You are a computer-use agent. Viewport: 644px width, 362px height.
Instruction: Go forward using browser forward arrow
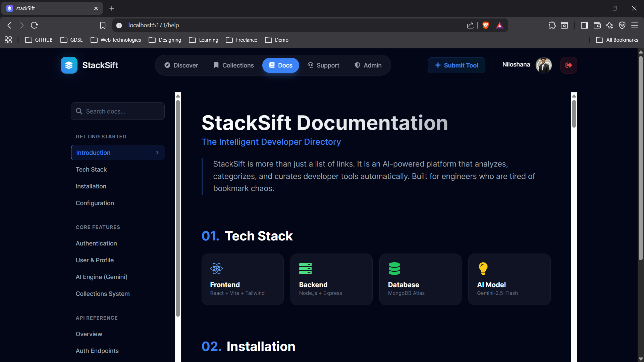coord(22,25)
